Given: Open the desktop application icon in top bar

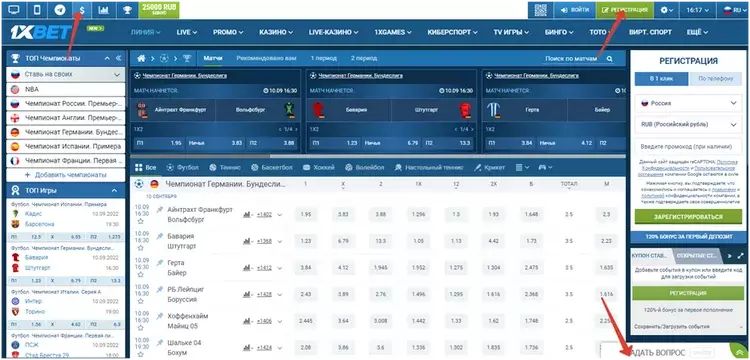Looking at the screenshot, I should [x=14, y=10].
